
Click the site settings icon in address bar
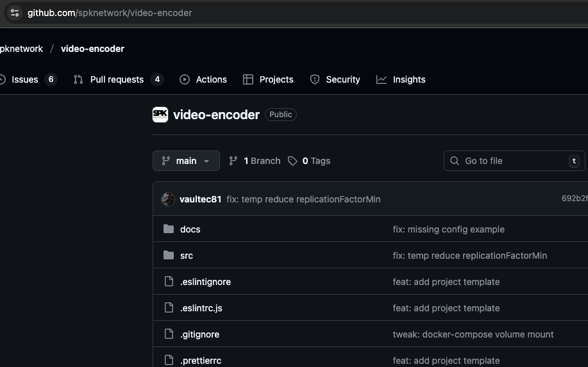coord(15,13)
